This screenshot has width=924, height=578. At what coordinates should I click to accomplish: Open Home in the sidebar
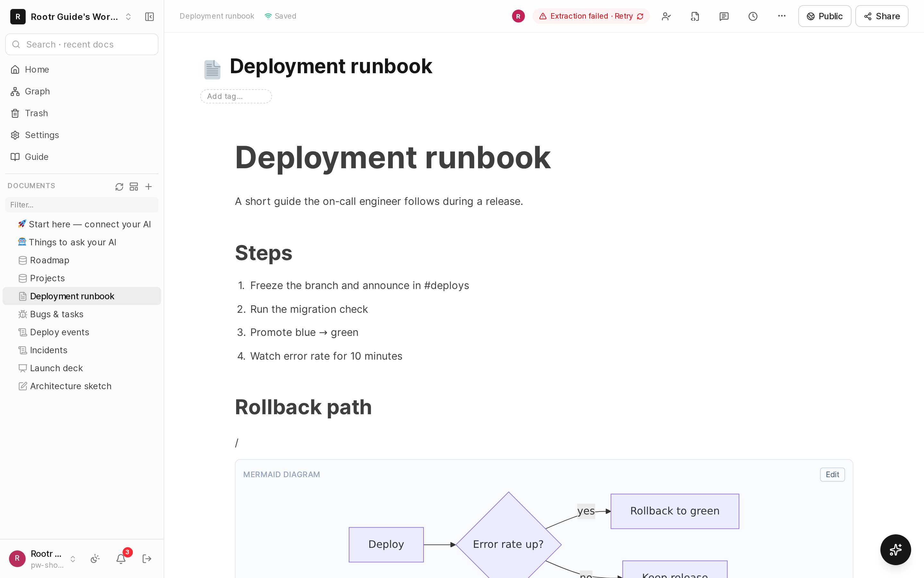[x=82, y=69]
